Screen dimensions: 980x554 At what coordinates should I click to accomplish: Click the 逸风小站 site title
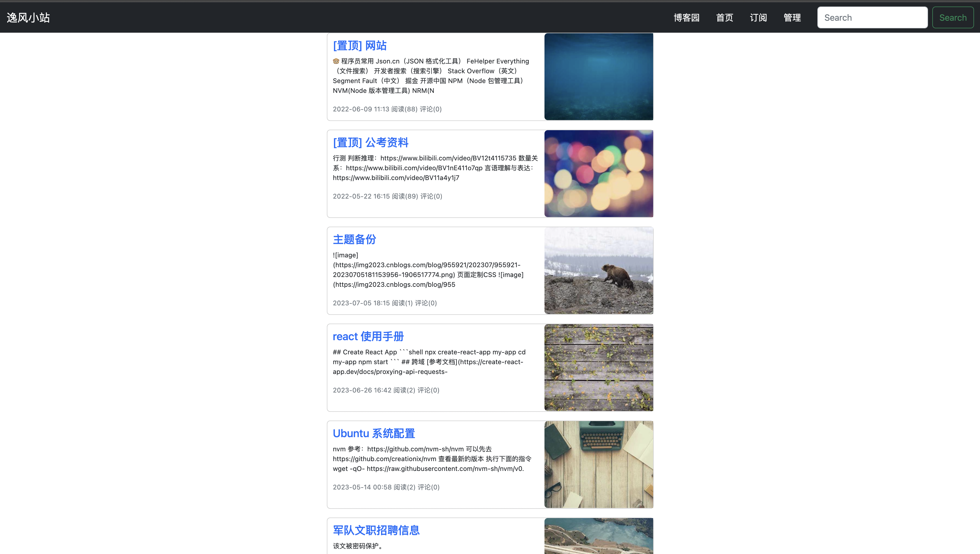[x=28, y=17]
